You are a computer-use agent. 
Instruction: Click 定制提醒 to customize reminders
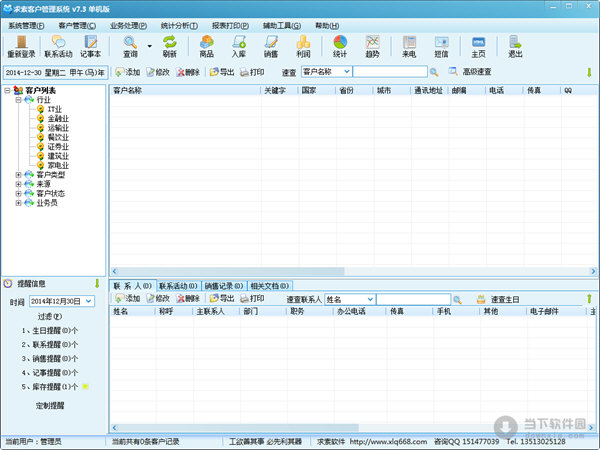click(50, 406)
